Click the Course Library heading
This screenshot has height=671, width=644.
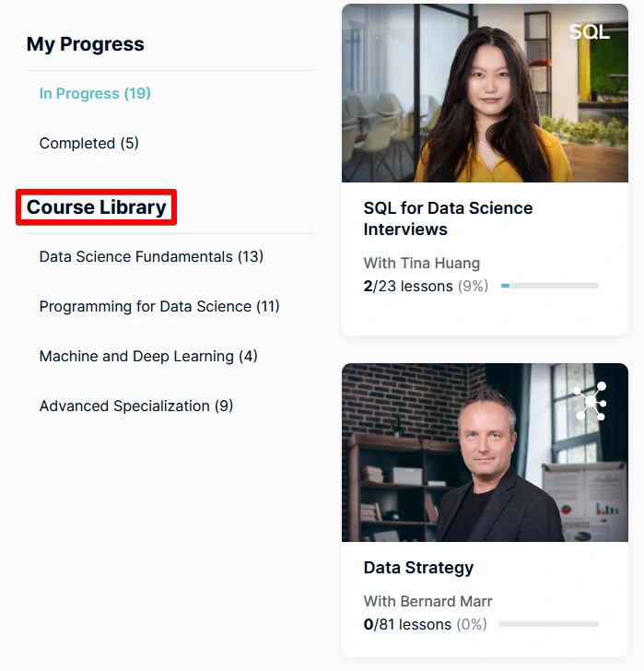pyautogui.click(x=97, y=207)
